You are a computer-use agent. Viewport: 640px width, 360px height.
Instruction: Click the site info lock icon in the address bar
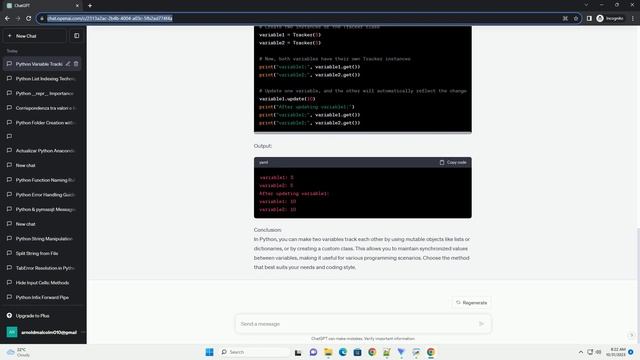click(42, 18)
